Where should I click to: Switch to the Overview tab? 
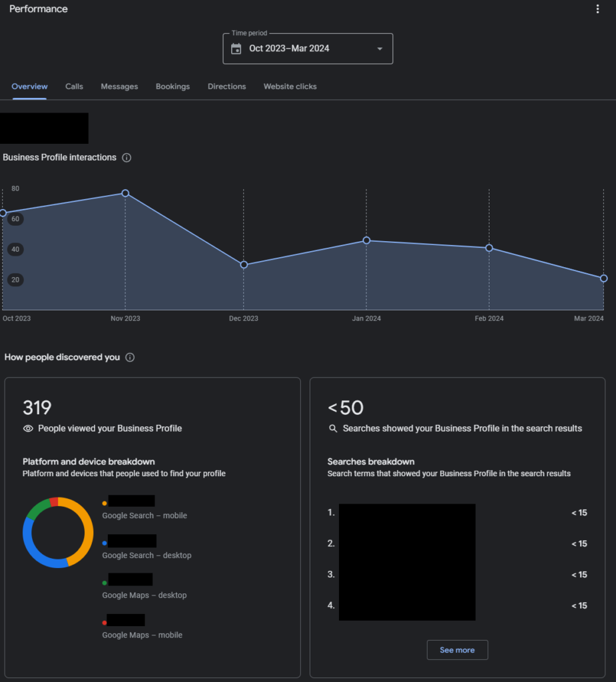pos(29,87)
